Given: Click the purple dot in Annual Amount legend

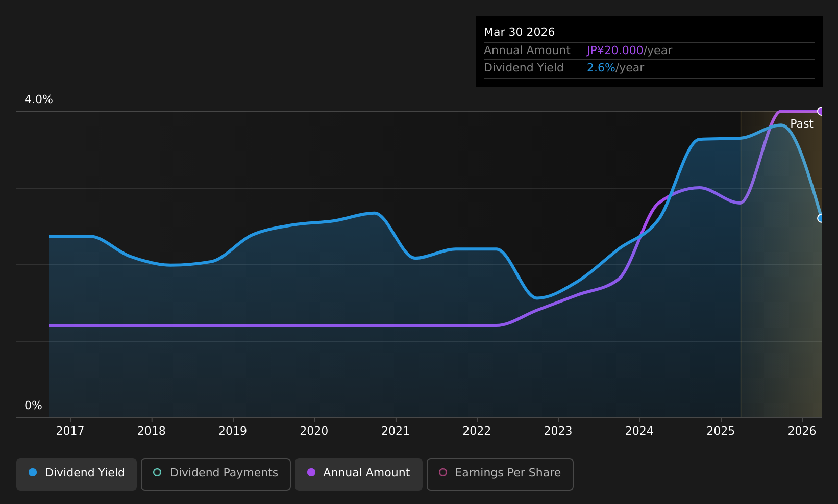Looking at the screenshot, I should coord(311,472).
